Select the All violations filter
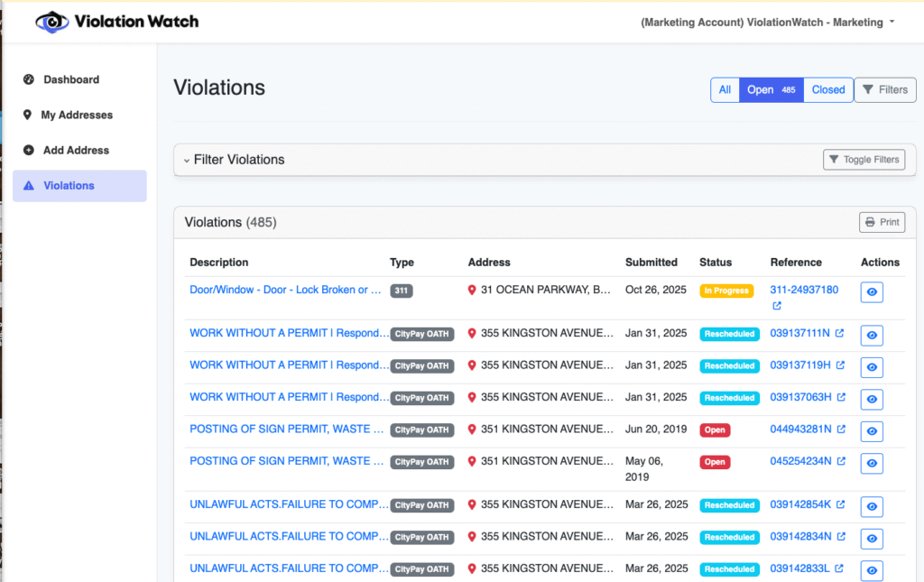924x582 pixels. tap(725, 90)
